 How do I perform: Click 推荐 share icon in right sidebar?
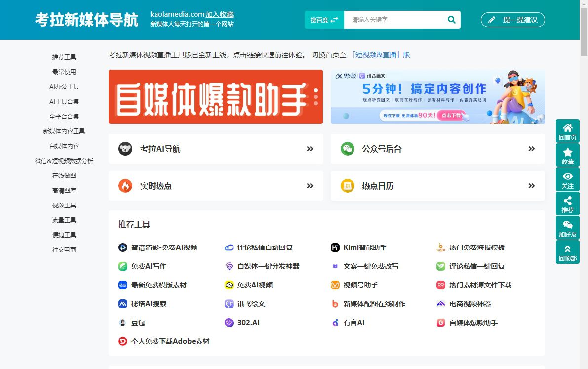tap(567, 201)
